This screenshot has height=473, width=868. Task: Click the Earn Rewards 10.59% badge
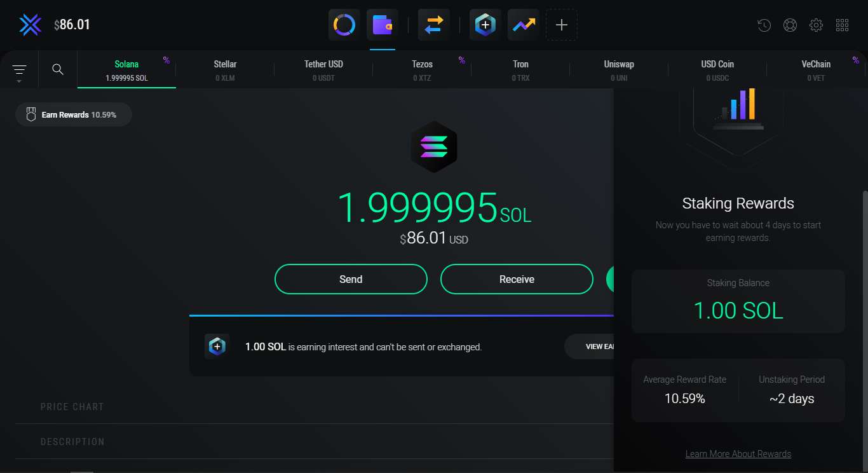[x=74, y=115]
